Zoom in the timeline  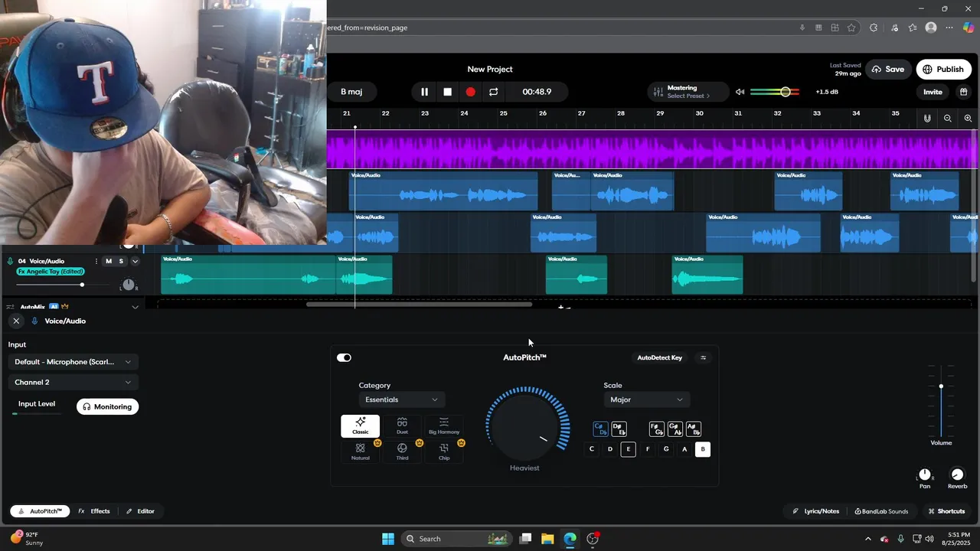(968, 119)
